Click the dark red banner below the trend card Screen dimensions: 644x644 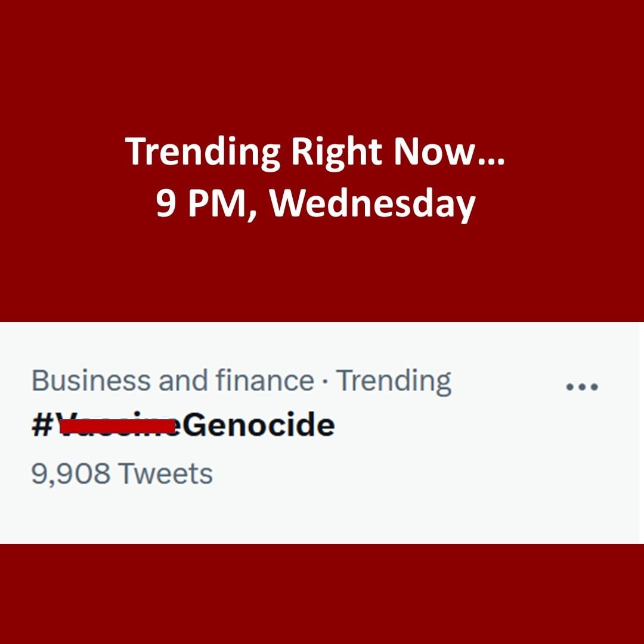[322, 593]
